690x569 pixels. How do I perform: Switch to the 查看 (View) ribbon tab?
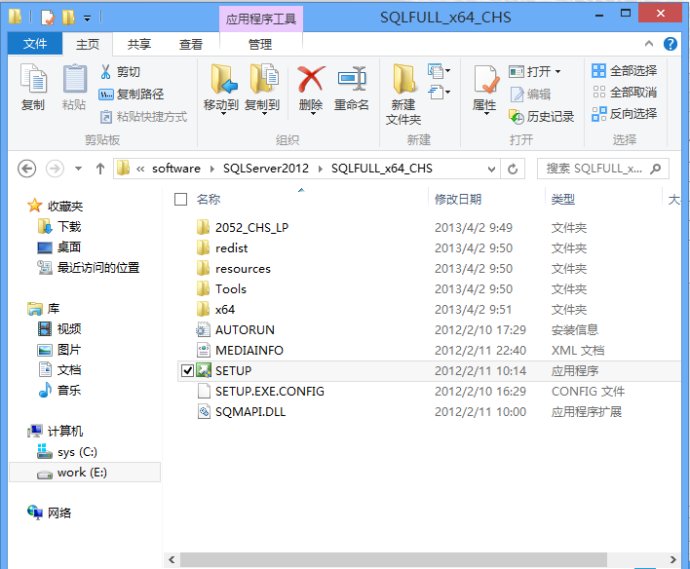pos(190,44)
